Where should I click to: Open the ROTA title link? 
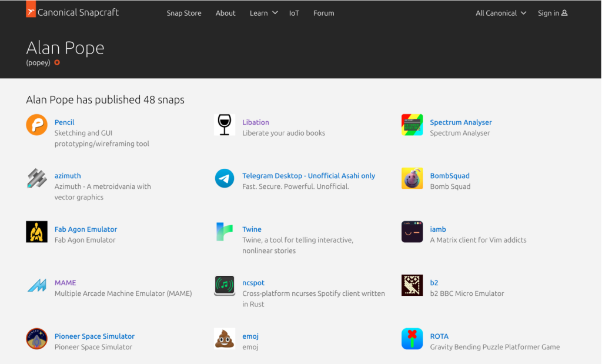tap(439, 336)
